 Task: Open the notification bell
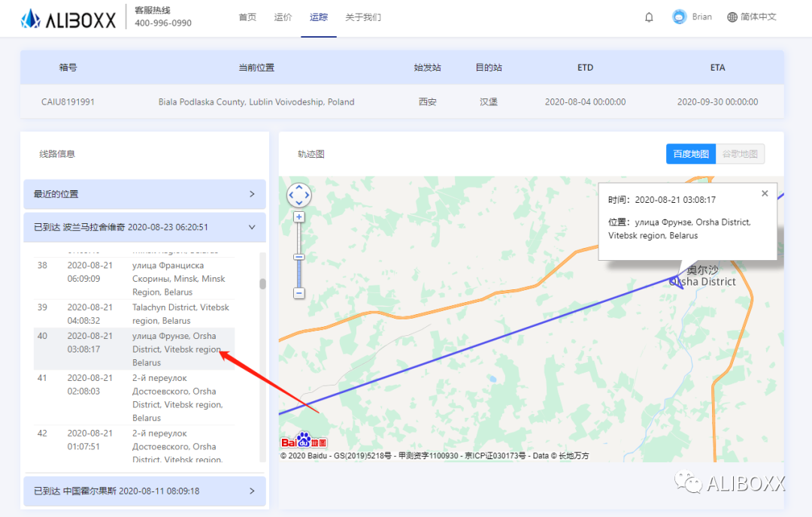tap(649, 17)
